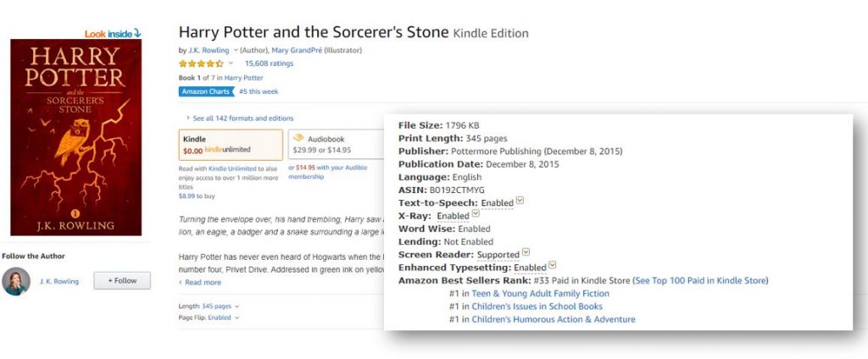Expand the J.K. Rowling author dropdown
Screen dimensions: 868x359
pos(236,51)
